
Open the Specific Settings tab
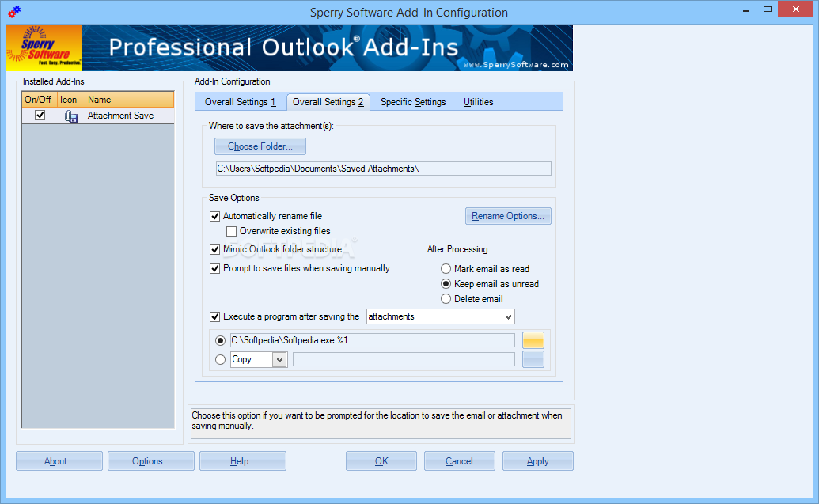413,102
